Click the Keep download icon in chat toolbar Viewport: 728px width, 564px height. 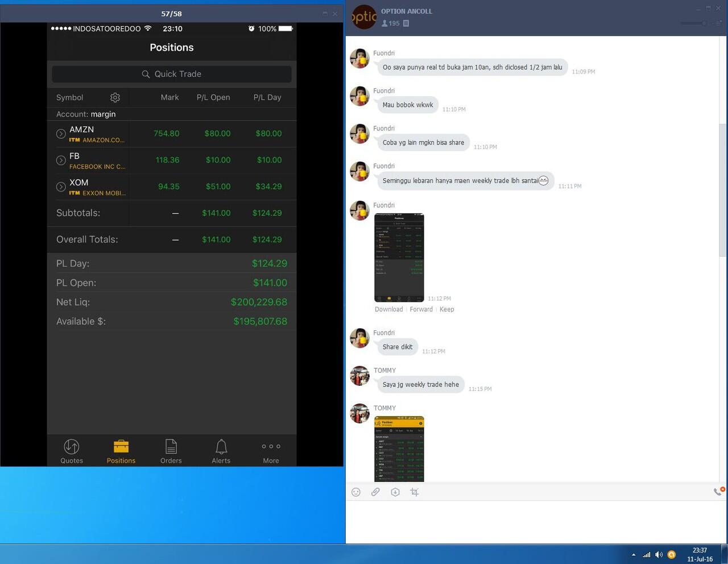coord(395,492)
